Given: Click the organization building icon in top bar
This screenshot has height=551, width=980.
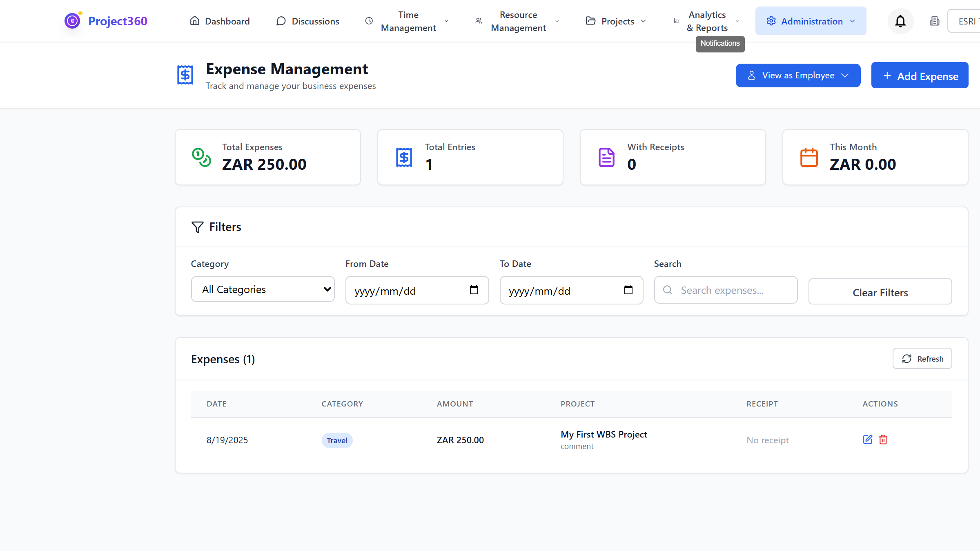Looking at the screenshot, I should (935, 21).
